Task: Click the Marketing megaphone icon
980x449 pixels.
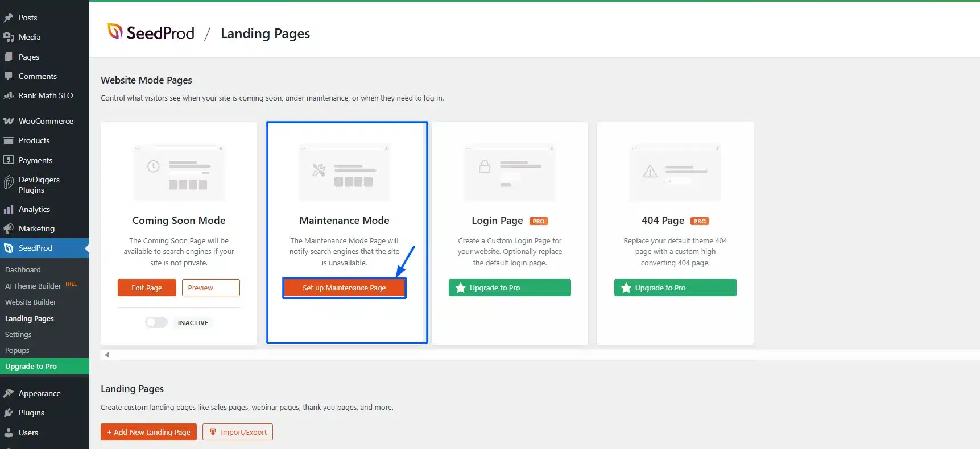Action: click(x=9, y=228)
